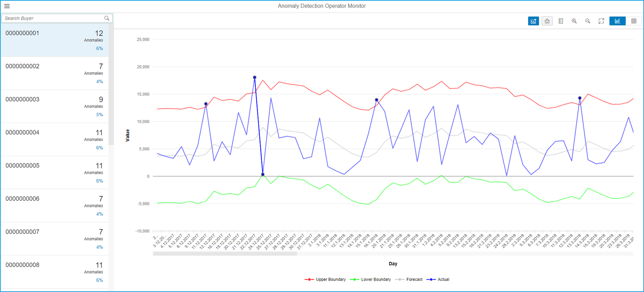The image size is (644, 292).
Task: Click the horizontal chart scrollbar thumb
Action: 225,254
